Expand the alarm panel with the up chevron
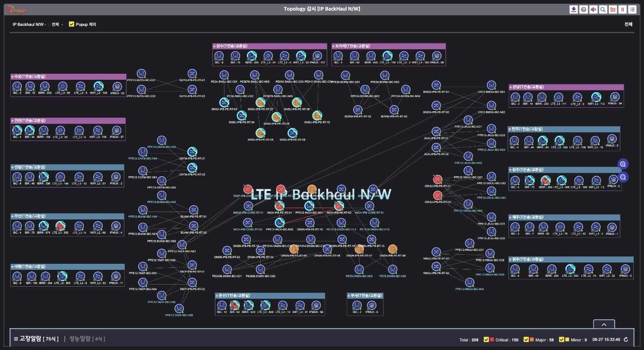 pyautogui.click(x=604, y=325)
